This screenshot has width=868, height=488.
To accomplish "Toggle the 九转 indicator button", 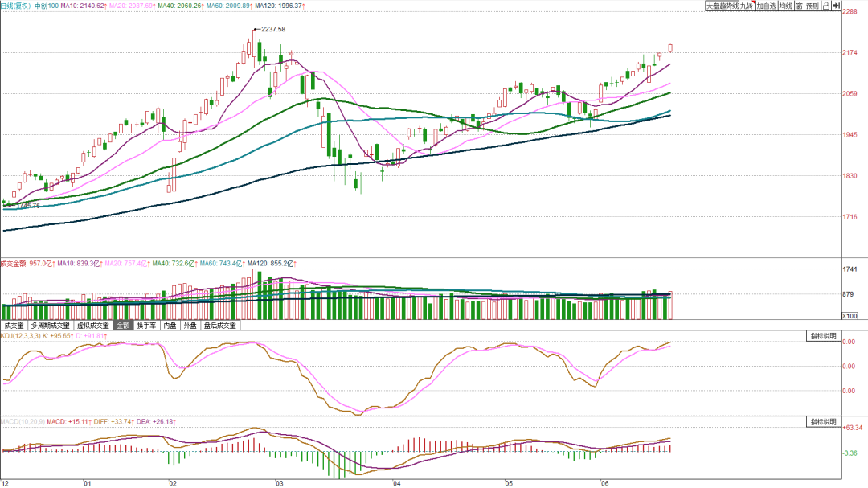I will [747, 6].
